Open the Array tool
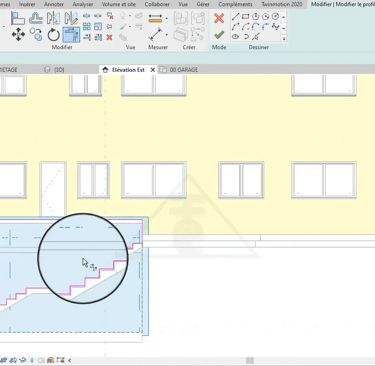Image resolution: width=375 pixels, height=366 pixels. [87, 26]
